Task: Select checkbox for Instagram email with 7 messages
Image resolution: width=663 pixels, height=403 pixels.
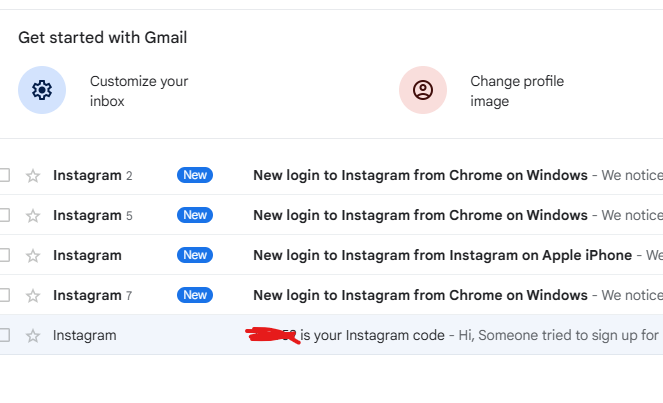Action: click(x=4, y=295)
